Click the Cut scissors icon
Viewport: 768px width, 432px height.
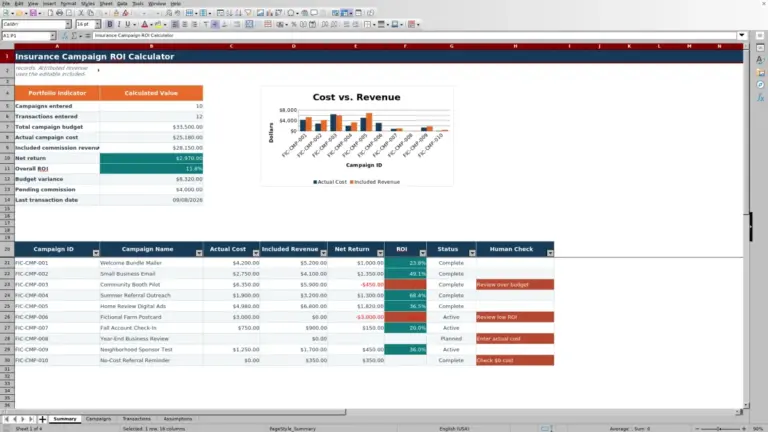tap(81, 13)
